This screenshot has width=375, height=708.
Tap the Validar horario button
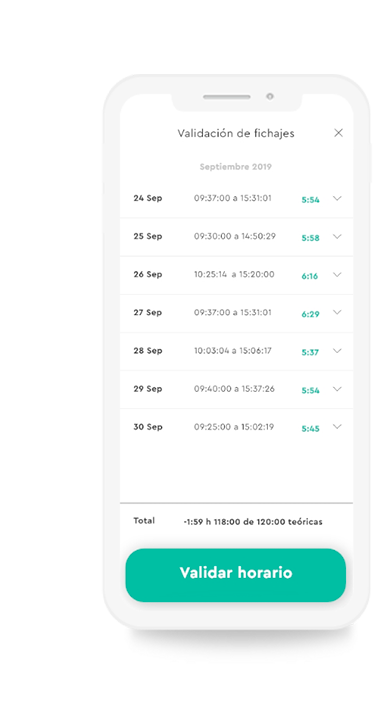tap(236, 575)
